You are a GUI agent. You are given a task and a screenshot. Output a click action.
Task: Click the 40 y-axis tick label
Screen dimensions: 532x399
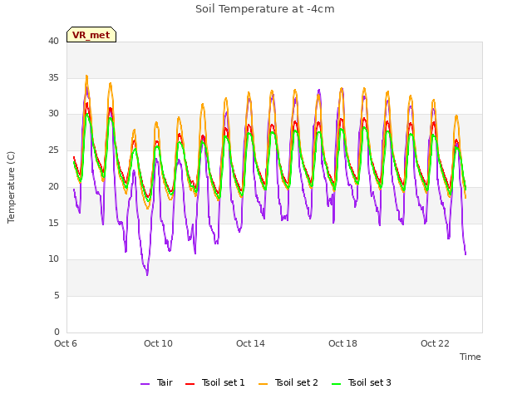(53, 41)
